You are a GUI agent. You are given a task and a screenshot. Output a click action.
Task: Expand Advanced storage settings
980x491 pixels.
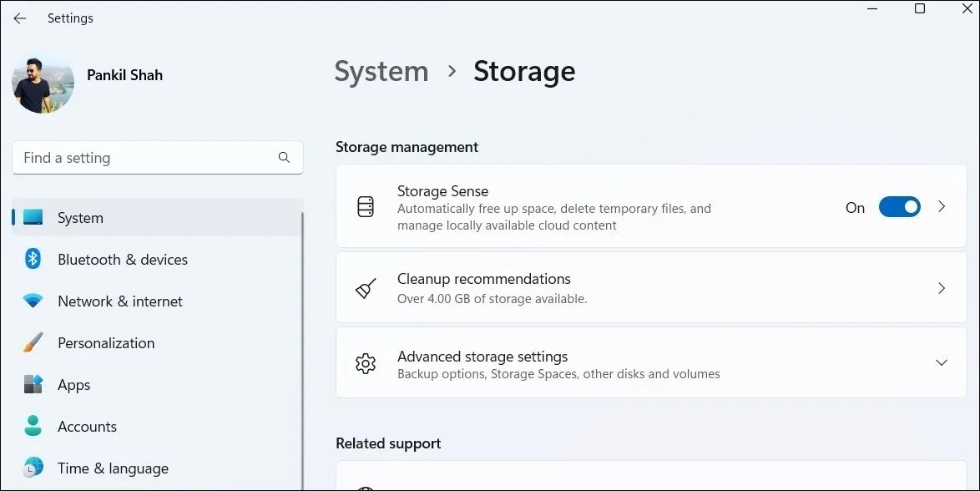(x=942, y=362)
